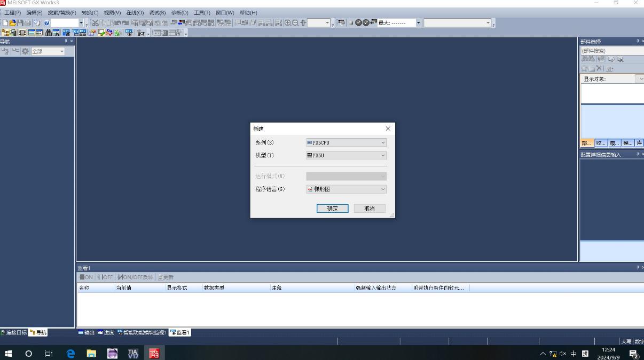Open TIA Portal from the taskbar
The width and height of the screenshot is (644, 360).
point(133,353)
